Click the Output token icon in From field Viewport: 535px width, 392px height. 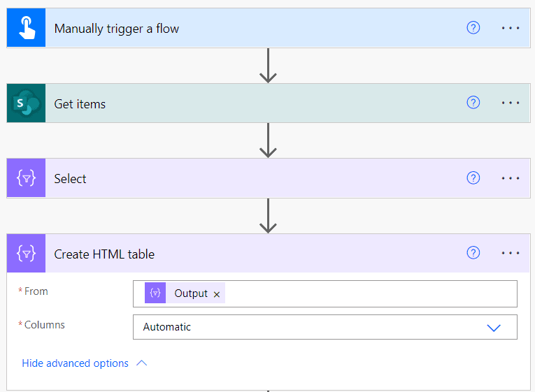(x=155, y=293)
